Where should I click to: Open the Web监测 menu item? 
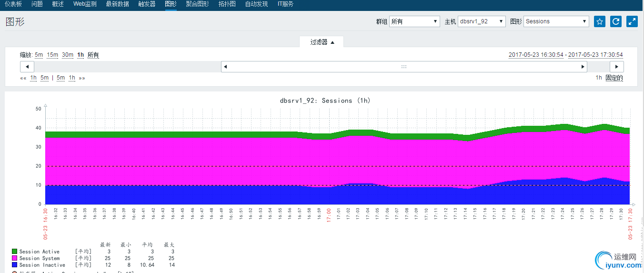pyautogui.click(x=85, y=4)
